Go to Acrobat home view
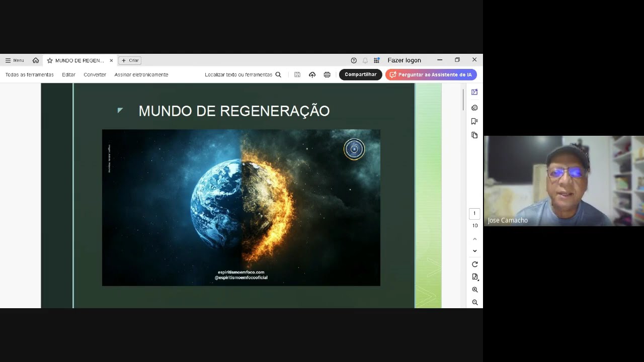This screenshot has width=644, height=362. [36, 60]
